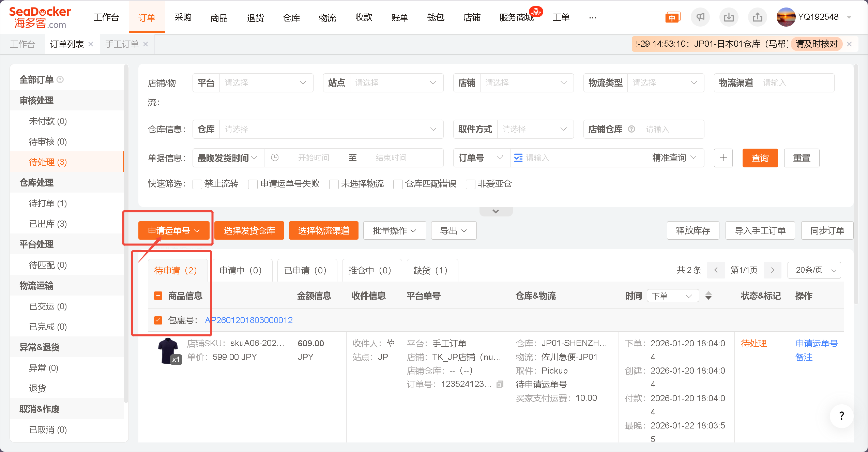Click the orange language switch icon
This screenshot has width=868, height=452.
(x=672, y=17)
